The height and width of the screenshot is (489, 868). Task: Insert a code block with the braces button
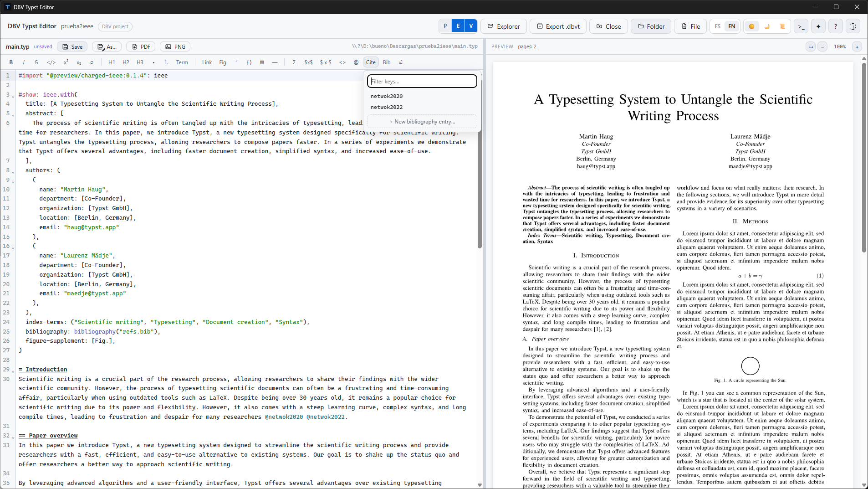(x=249, y=62)
